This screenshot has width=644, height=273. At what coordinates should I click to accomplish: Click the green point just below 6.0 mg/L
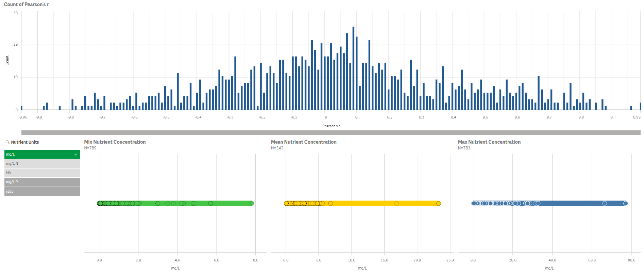coord(211,204)
